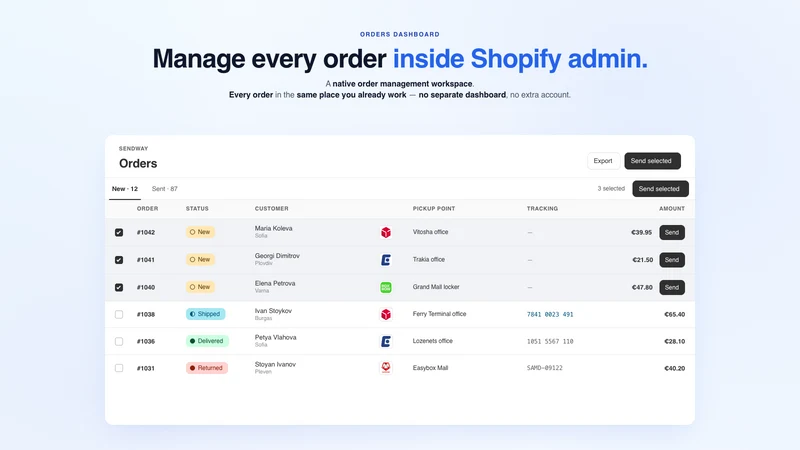
Task: Check the checkbox for order #1036
Action: pos(119,341)
